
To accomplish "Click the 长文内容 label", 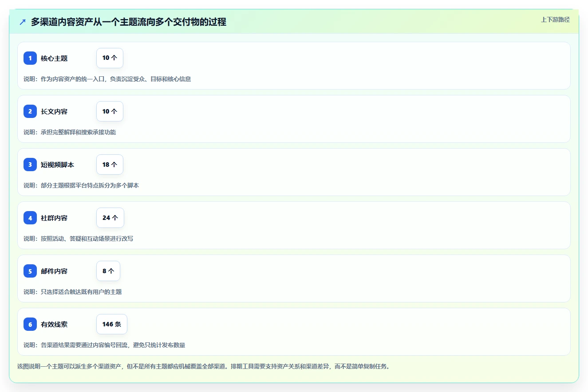I will coord(54,111).
